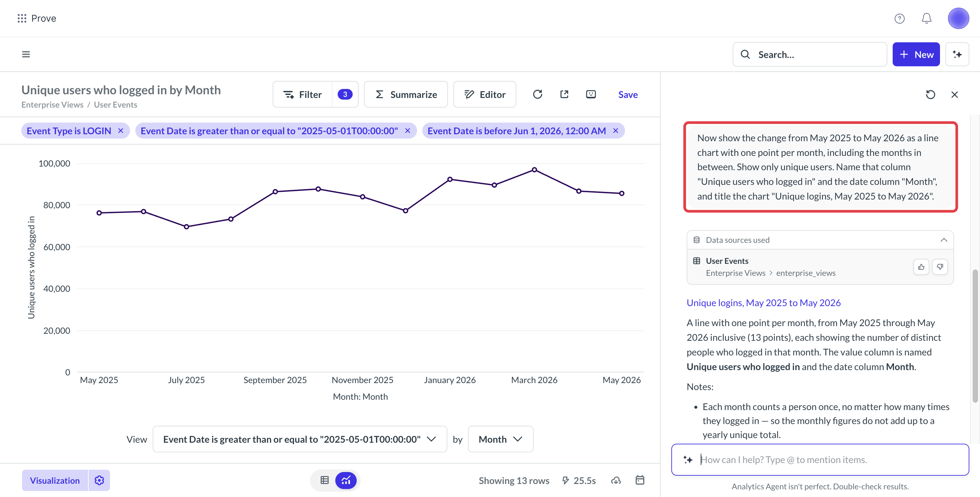Focus the agent chat input box
This screenshot has width=980, height=497.
pos(820,460)
